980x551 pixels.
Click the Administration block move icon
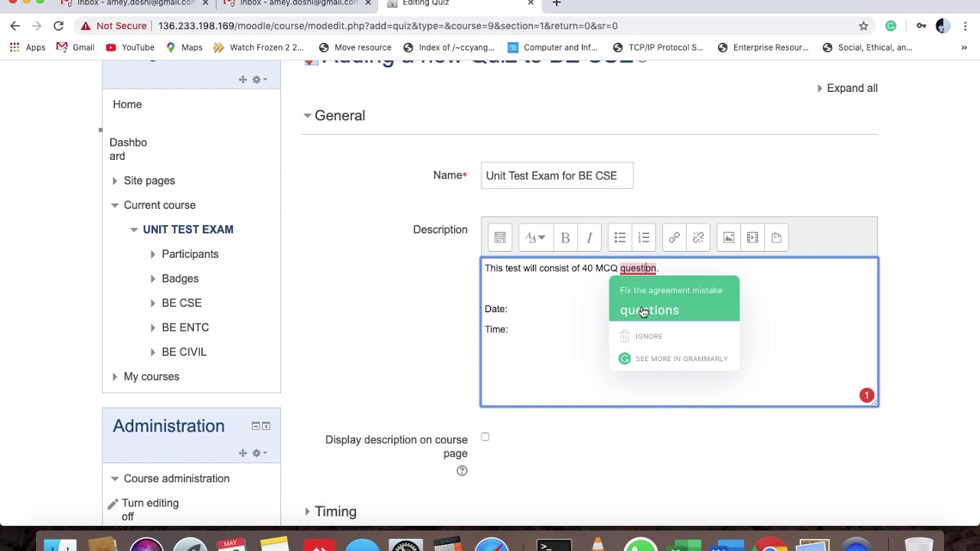pos(243,453)
